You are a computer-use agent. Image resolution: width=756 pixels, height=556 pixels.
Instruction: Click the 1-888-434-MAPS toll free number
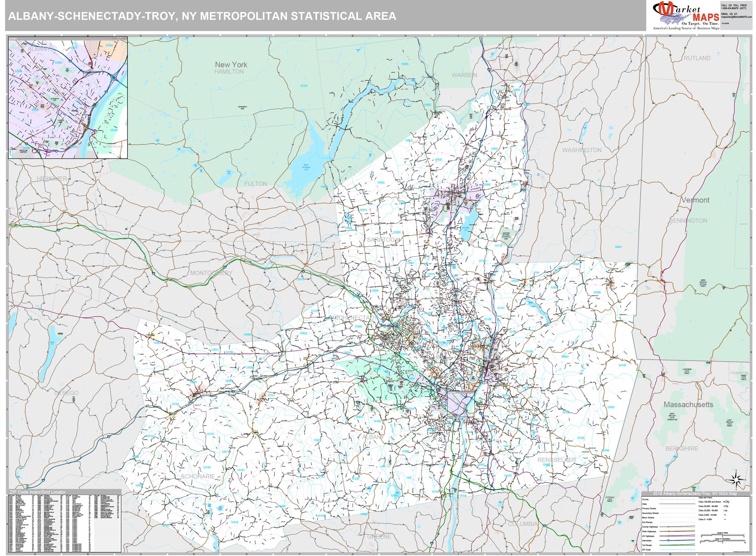pyautogui.click(x=733, y=9)
